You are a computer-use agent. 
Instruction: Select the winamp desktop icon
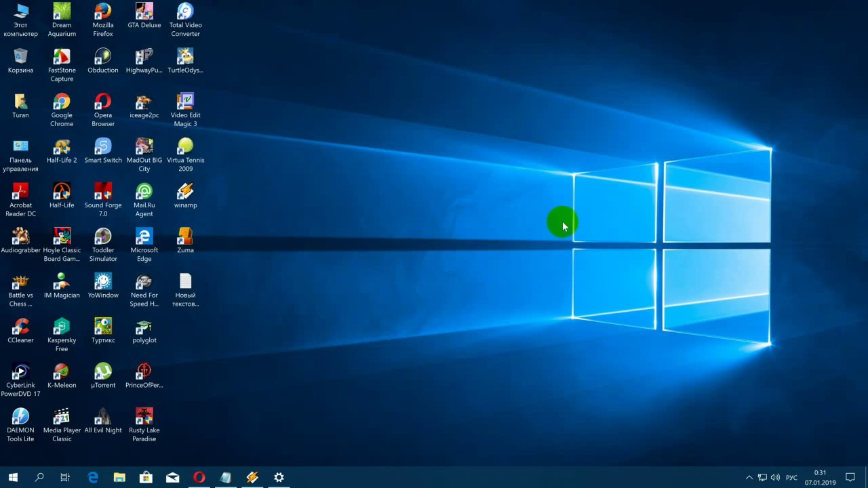tap(185, 196)
